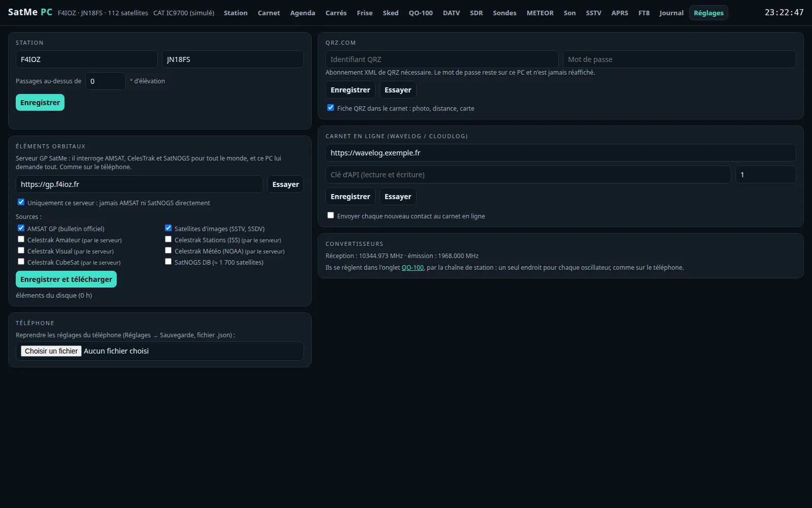This screenshot has height=508, width=812.
Task: Enable Celestrak Amateur source
Action: coord(21,239)
